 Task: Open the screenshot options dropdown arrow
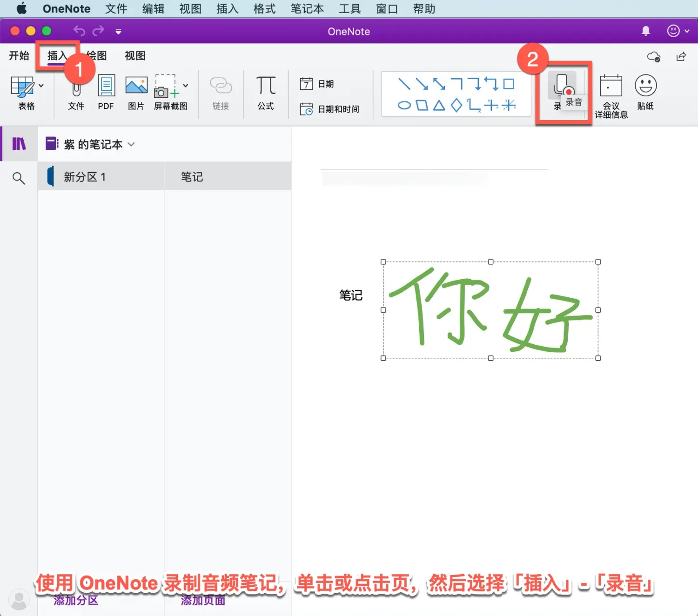click(x=185, y=85)
